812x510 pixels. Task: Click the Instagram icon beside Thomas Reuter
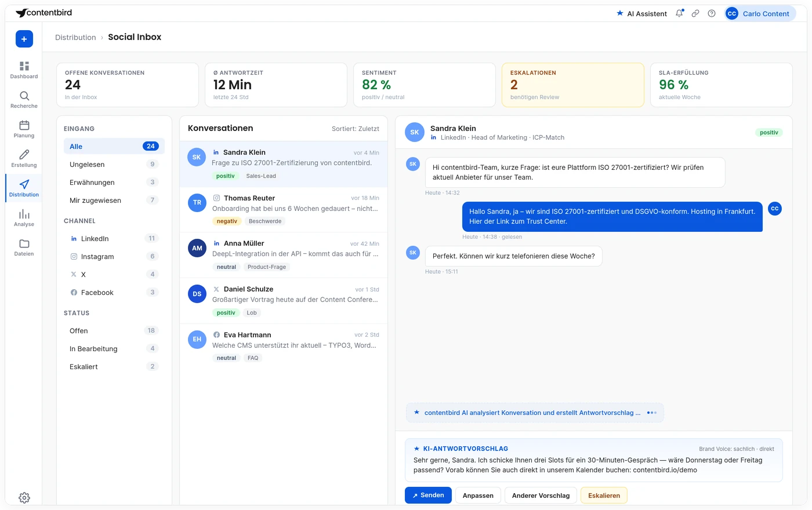pos(216,198)
